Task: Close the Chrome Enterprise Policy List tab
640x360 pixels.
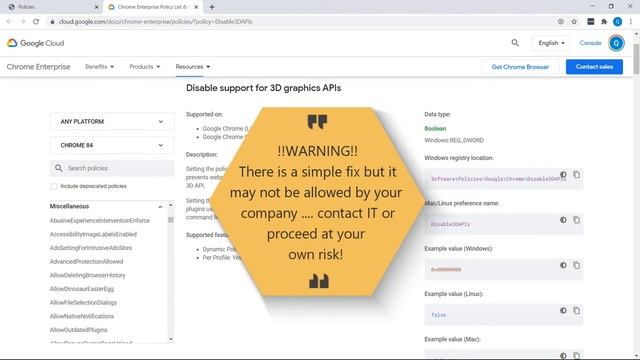Action: click(x=196, y=7)
